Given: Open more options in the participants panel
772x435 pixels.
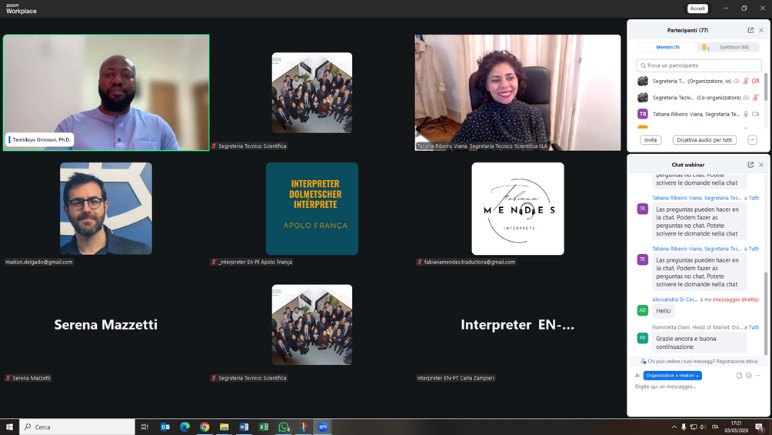Looking at the screenshot, I should click(752, 140).
